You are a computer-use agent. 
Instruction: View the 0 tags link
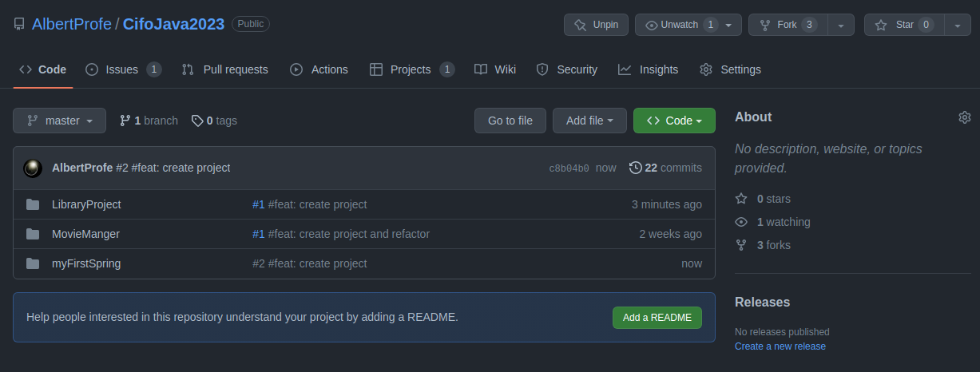(x=214, y=121)
